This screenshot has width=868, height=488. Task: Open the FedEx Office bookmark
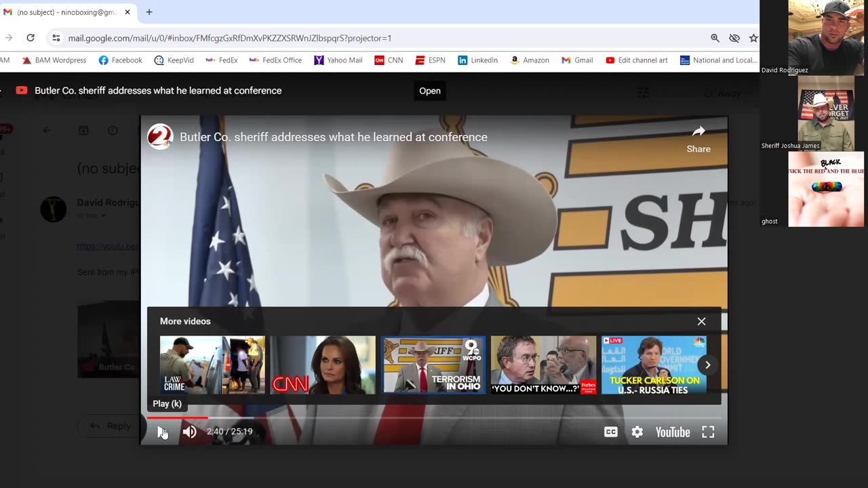(x=275, y=60)
